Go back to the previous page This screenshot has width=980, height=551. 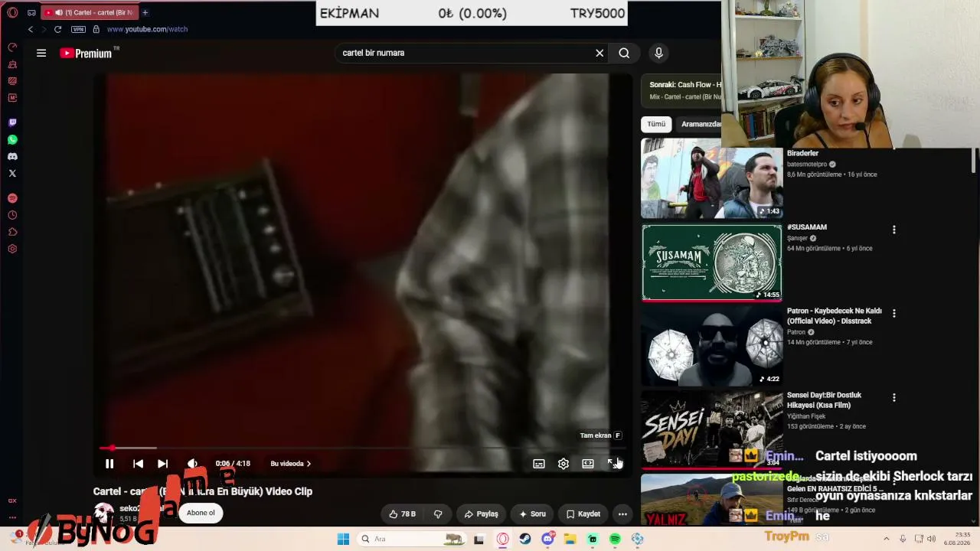coord(31,29)
